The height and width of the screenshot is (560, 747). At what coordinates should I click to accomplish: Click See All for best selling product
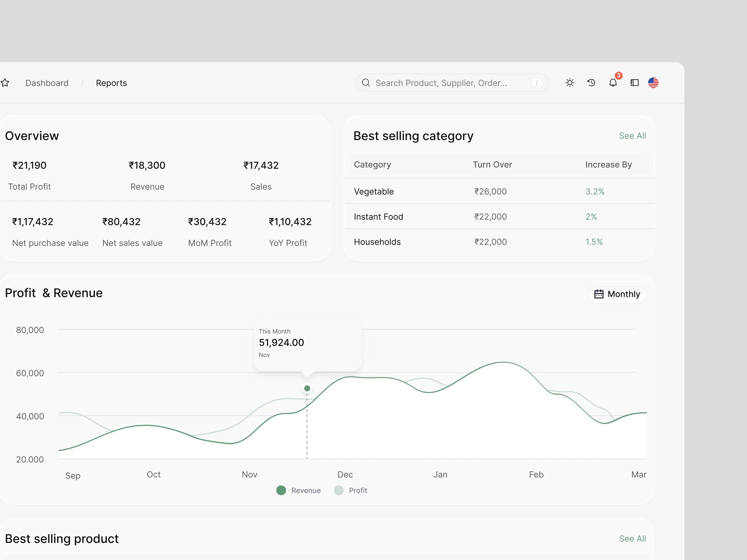tap(632, 539)
